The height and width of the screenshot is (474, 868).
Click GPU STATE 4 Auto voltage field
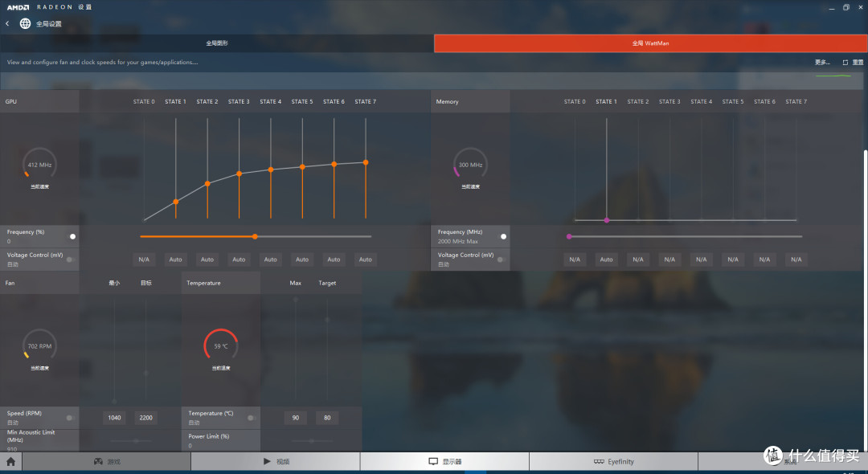271,259
